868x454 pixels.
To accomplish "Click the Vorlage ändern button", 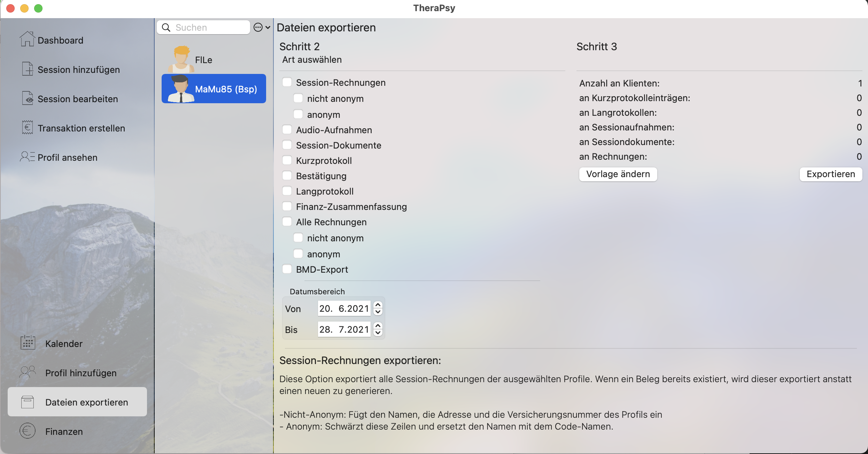I will tap(618, 174).
